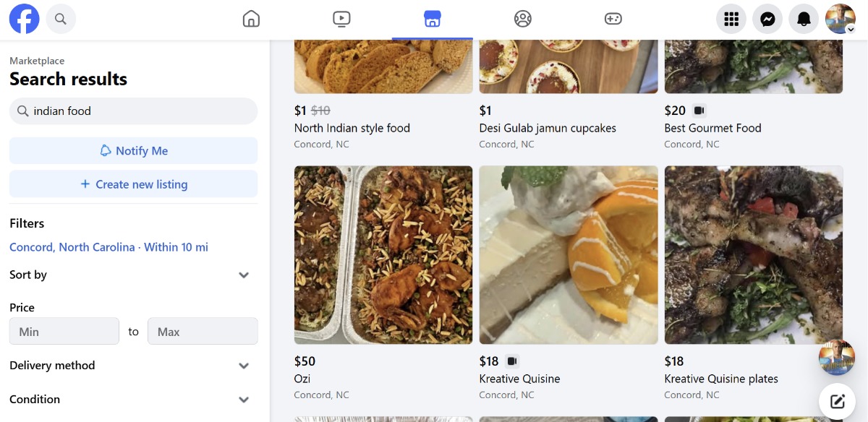Expand the Delivery method filter

point(244,366)
